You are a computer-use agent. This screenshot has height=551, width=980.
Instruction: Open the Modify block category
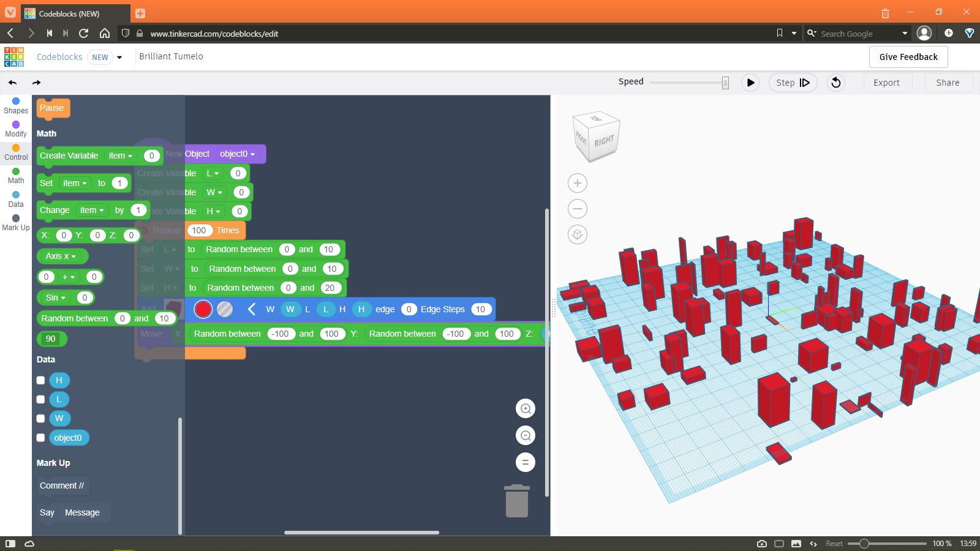click(x=16, y=129)
